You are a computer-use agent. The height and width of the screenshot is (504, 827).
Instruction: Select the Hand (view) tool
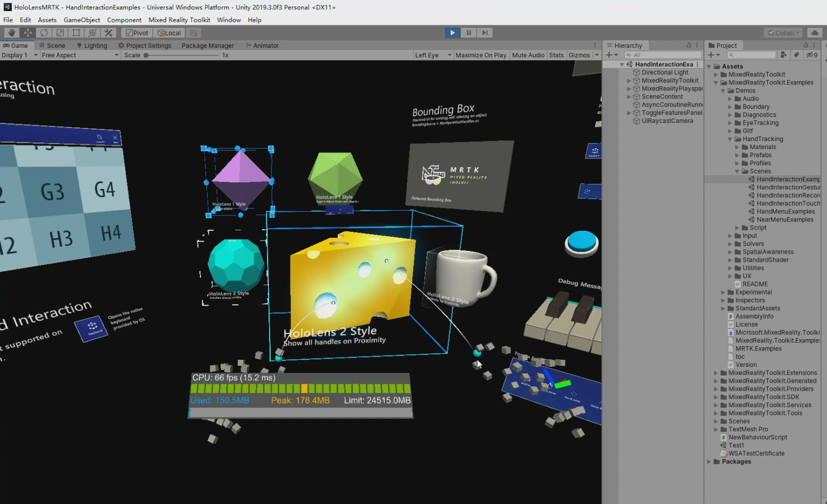pyautogui.click(x=11, y=33)
